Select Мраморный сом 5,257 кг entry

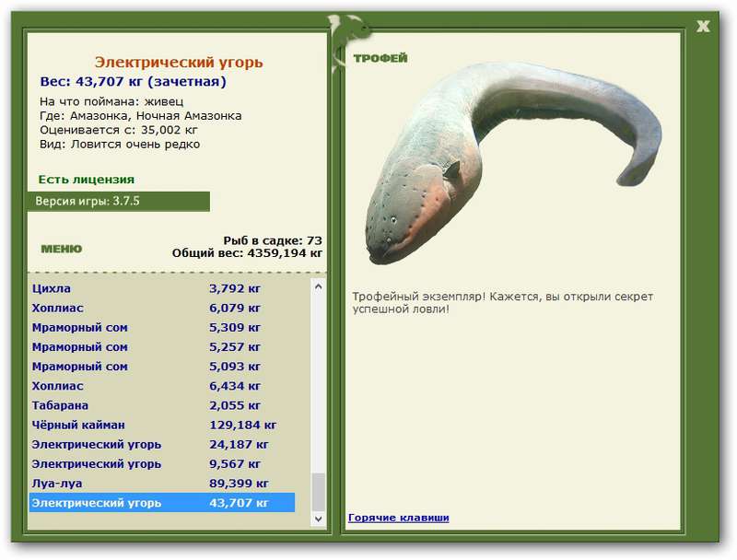tap(162, 347)
